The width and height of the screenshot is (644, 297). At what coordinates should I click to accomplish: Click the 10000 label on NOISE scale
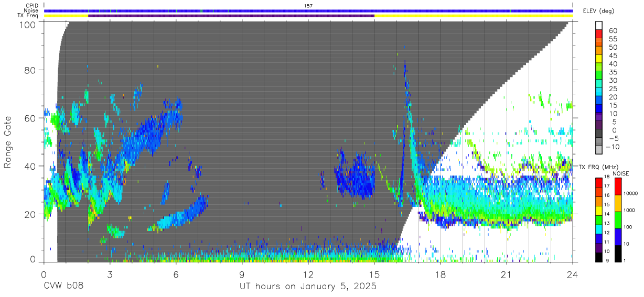632,194
